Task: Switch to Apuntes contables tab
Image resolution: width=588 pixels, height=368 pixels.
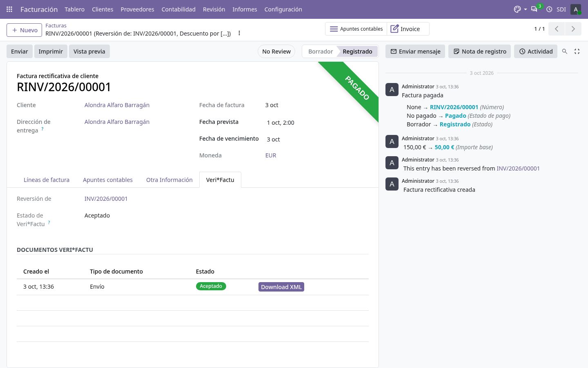Action: pyautogui.click(x=108, y=180)
